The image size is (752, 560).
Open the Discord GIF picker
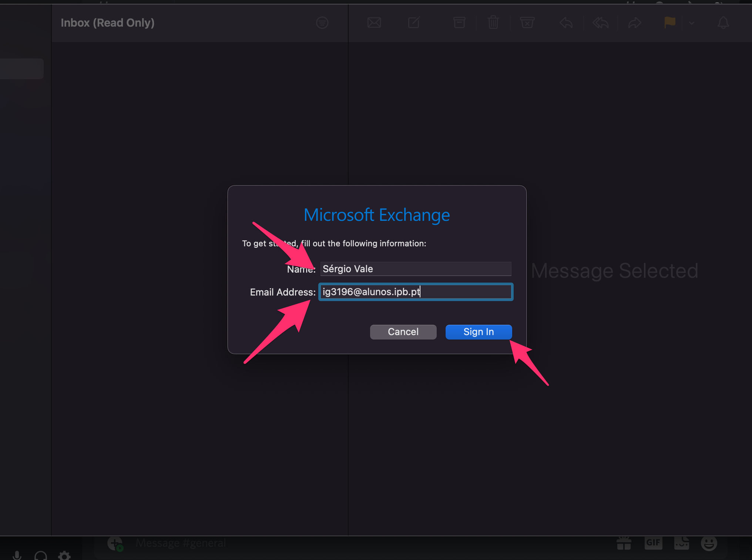pos(653,543)
